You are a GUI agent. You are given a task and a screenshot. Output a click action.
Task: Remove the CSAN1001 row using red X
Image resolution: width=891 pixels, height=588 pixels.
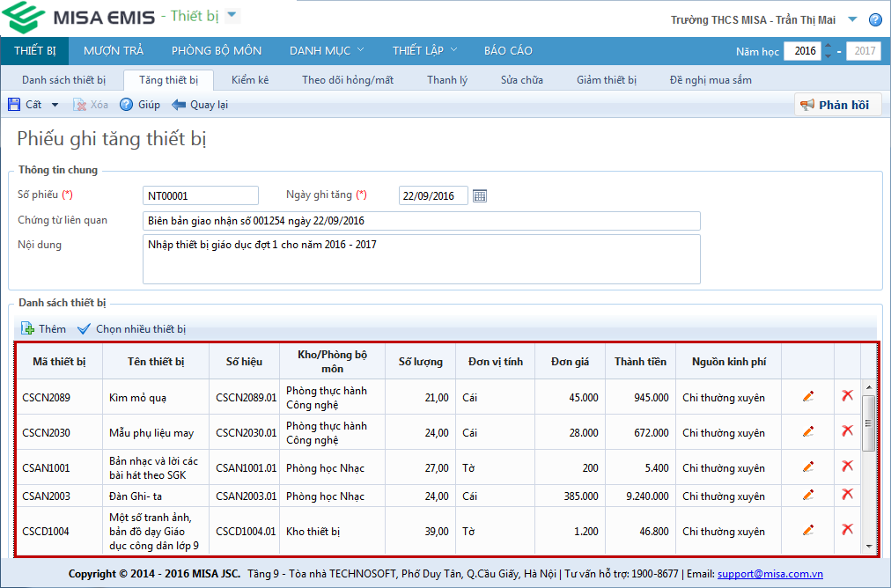click(847, 467)
